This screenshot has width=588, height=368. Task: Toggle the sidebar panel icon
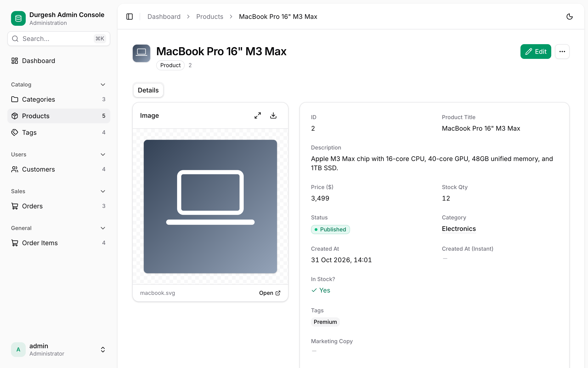tap(130, 17)
